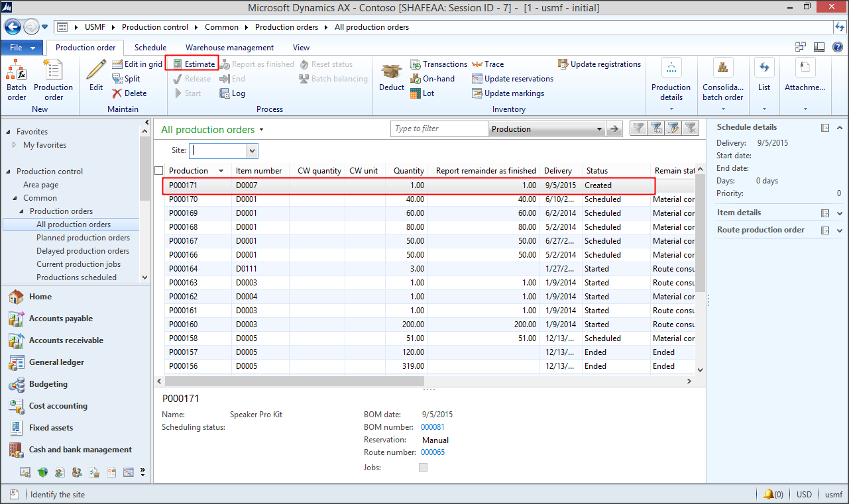Image resolution: width=849 pixels, height=504 pixels.
Task: Open Attachments menu
Action: 805,85
